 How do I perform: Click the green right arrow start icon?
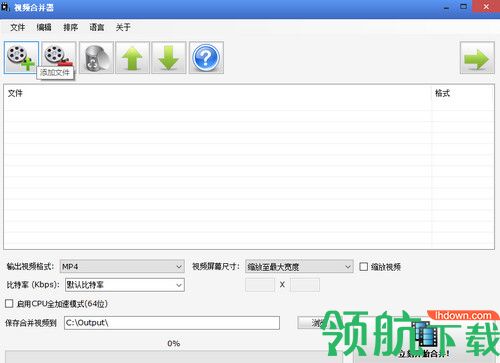[x=477, y=57]
